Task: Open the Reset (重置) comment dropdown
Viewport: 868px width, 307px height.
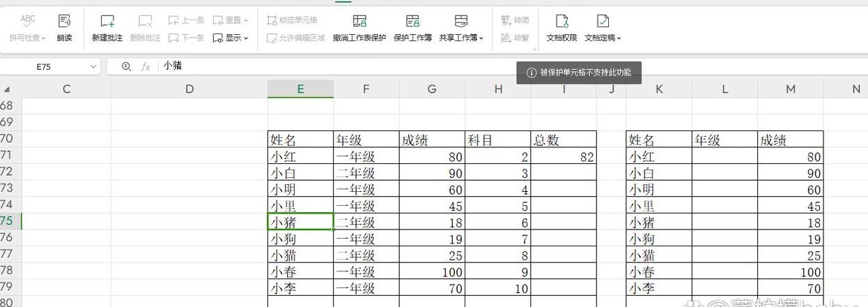Action: click(x=231, y=20)
